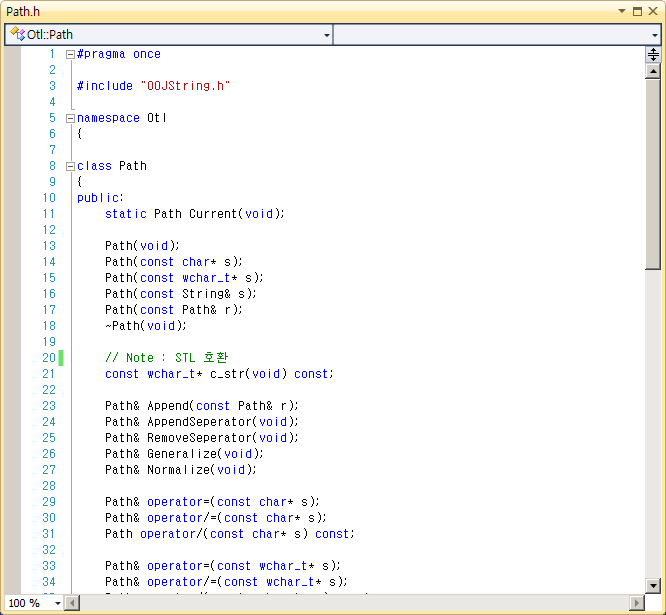Click the "Normalize" method name

(178, 470)
